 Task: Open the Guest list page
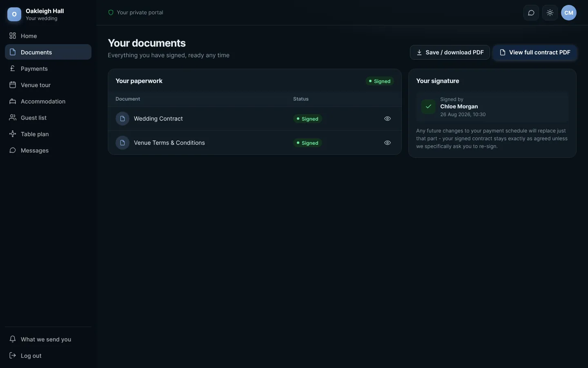point(48,118)
